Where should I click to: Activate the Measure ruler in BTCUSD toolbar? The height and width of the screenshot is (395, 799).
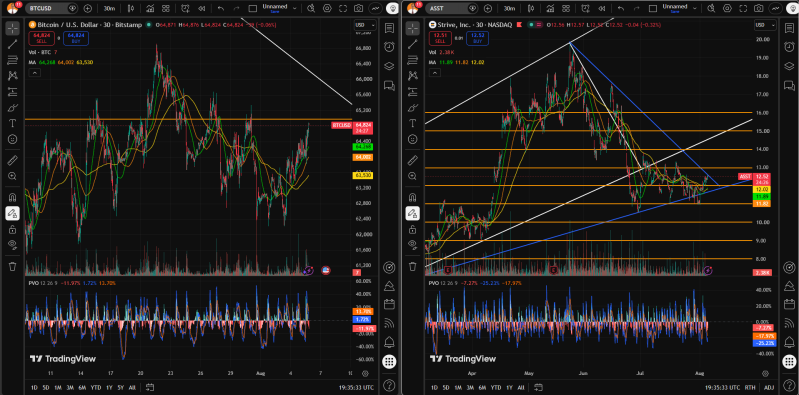point(13,161)
